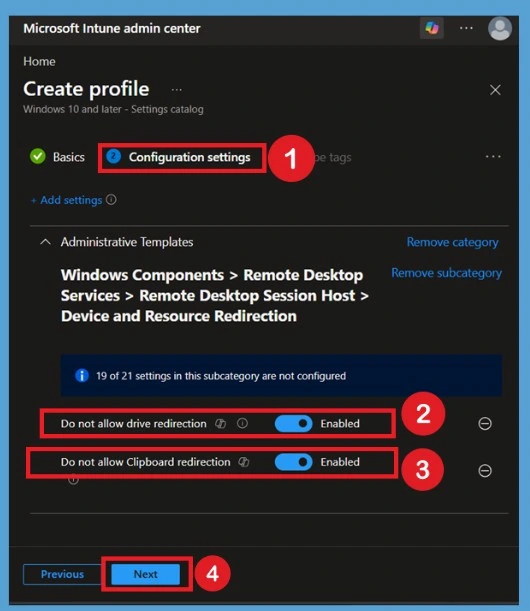Click Windows 10 and later subtitle
Image resolution: width=530 pixels, height=611 pixels.
[113, 109]
